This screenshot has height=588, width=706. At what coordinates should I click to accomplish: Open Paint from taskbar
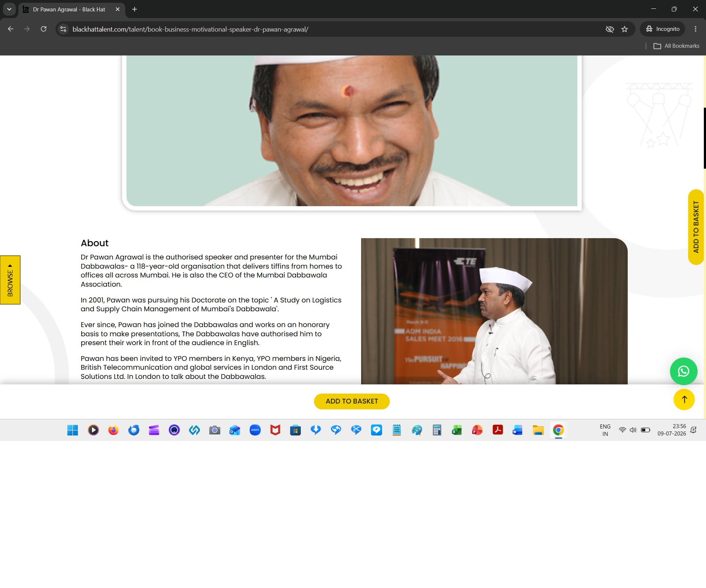pos(417,430)
